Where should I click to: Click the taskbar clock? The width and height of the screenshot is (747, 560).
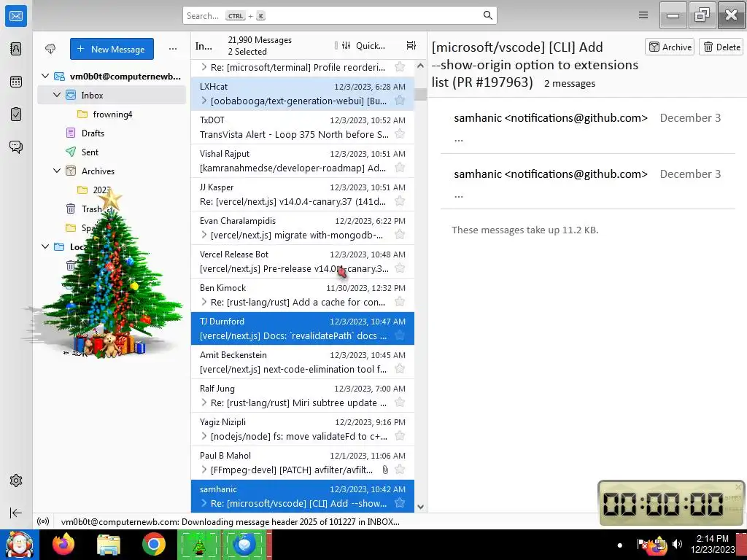pyautogui.click(x=713, y=544)
